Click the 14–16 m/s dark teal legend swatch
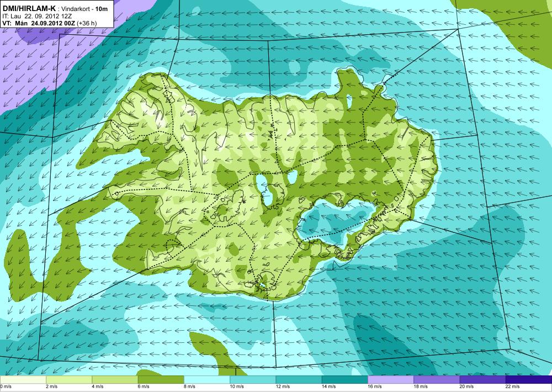552x392 pixels. tap(344, 380)
